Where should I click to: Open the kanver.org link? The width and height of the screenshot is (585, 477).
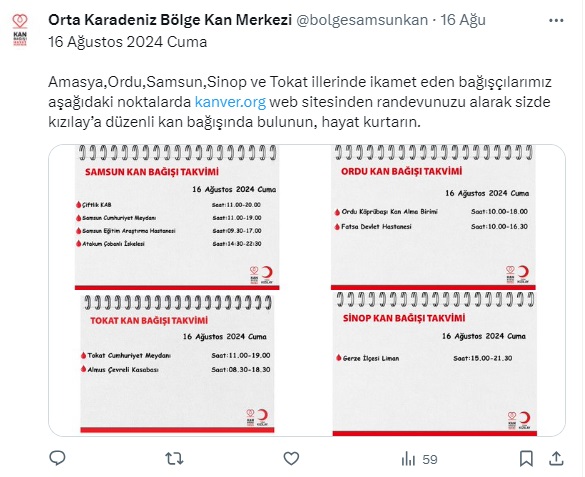coord(230,102)
